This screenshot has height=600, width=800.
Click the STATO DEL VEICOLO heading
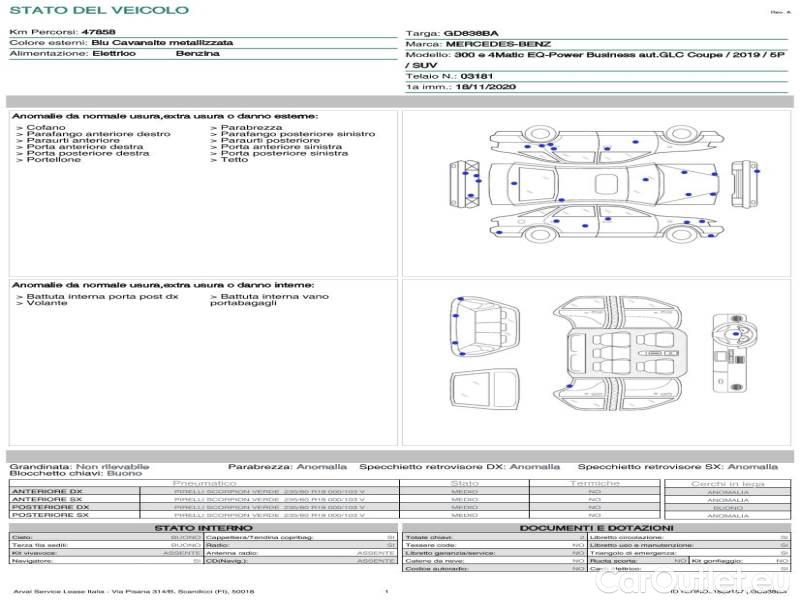[x=98, y=10]
